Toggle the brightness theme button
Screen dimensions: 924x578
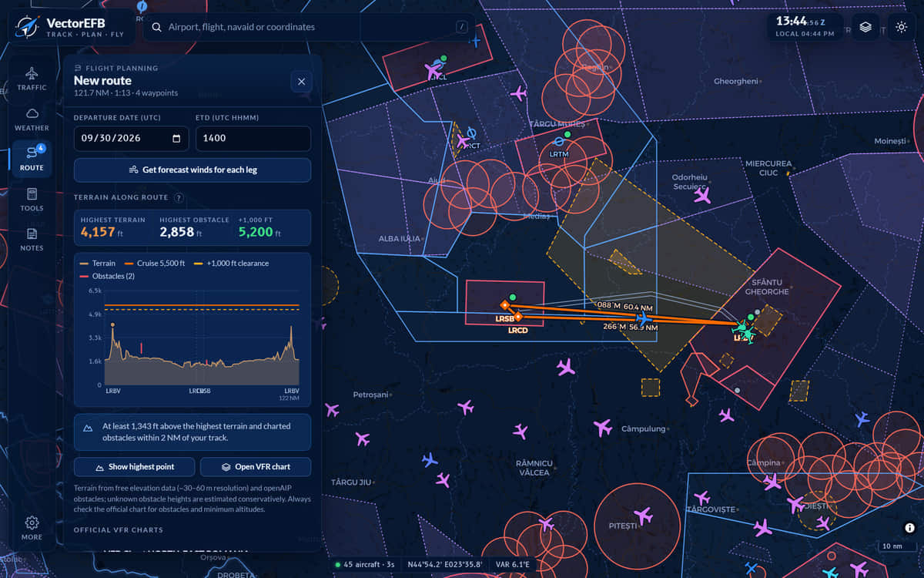pos(902,27)
